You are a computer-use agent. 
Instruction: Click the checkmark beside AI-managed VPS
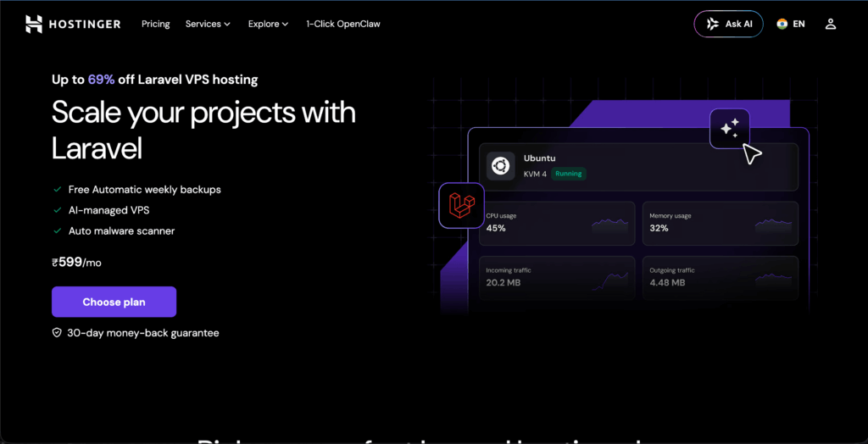click(57, 210)
